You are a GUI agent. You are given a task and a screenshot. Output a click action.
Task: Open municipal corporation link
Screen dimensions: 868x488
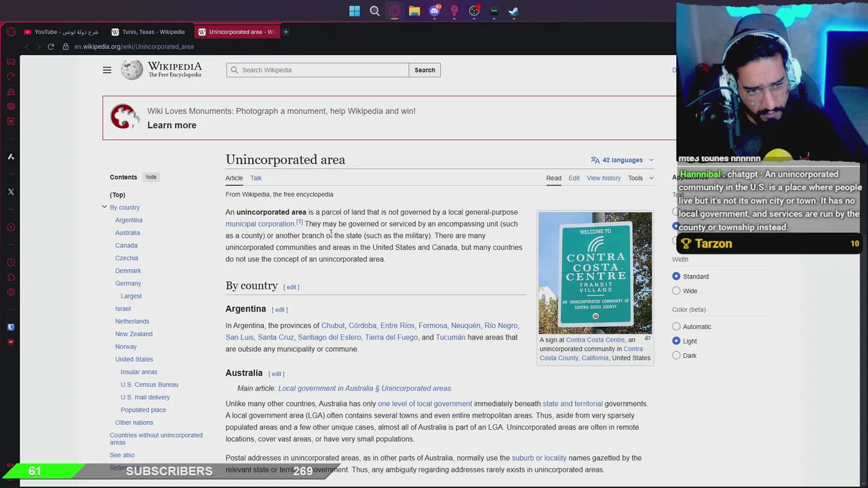tap(260, 224)
